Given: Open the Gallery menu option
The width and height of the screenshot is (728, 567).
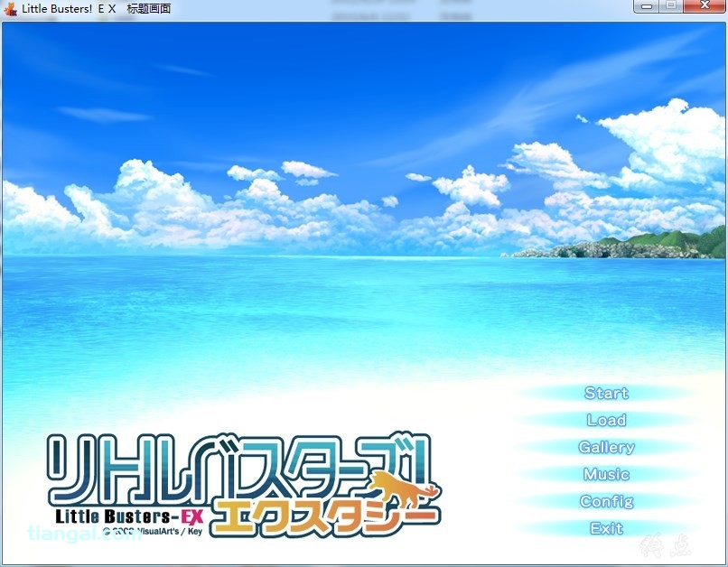Looking at the screenshot, I should (x=606, y=447).
